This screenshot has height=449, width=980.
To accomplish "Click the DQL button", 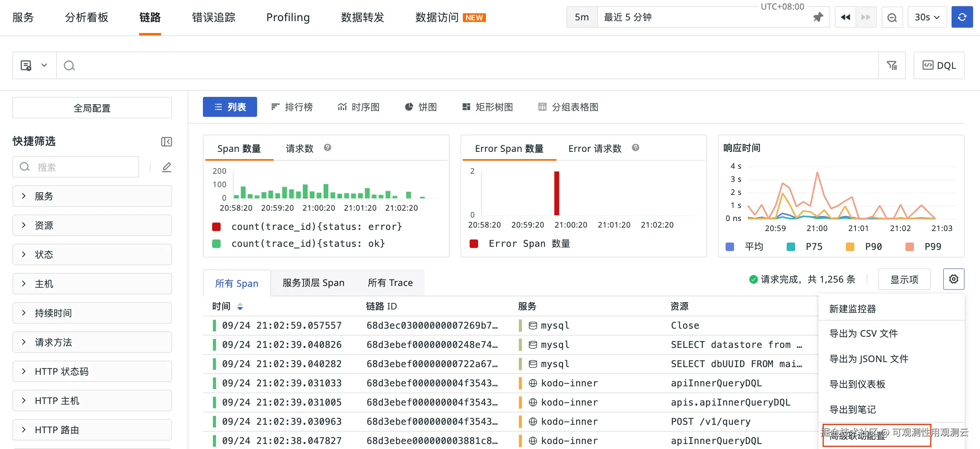I will click(938, 65).
